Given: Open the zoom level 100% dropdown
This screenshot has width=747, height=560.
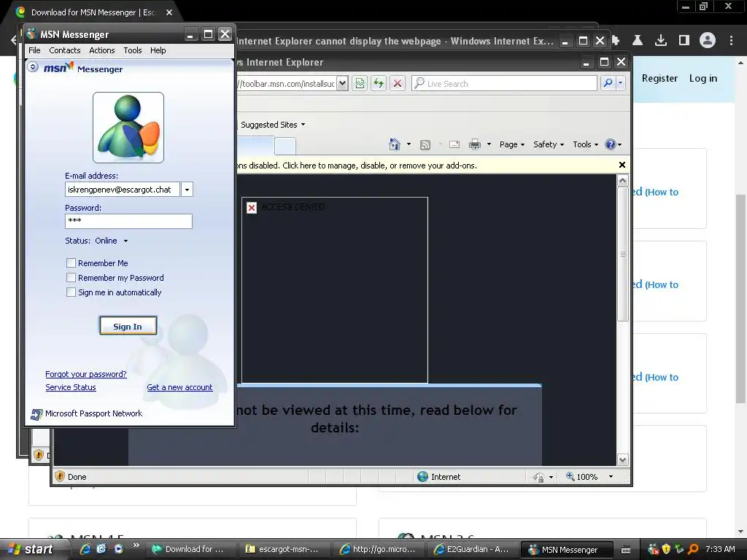Looking at the screenshot, I should click(611, 477).
